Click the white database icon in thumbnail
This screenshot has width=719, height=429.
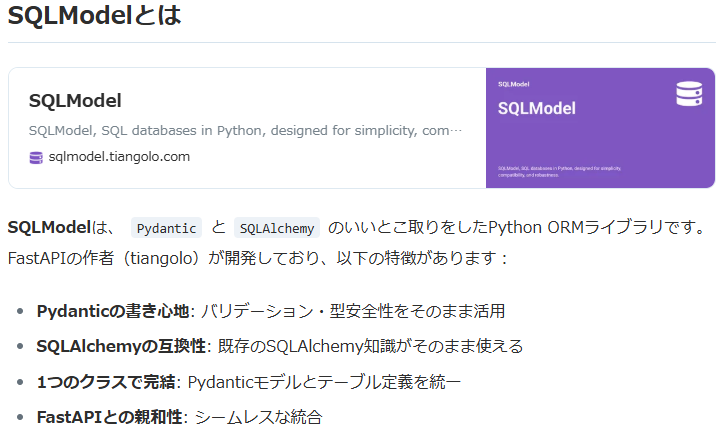click(689, 94)
